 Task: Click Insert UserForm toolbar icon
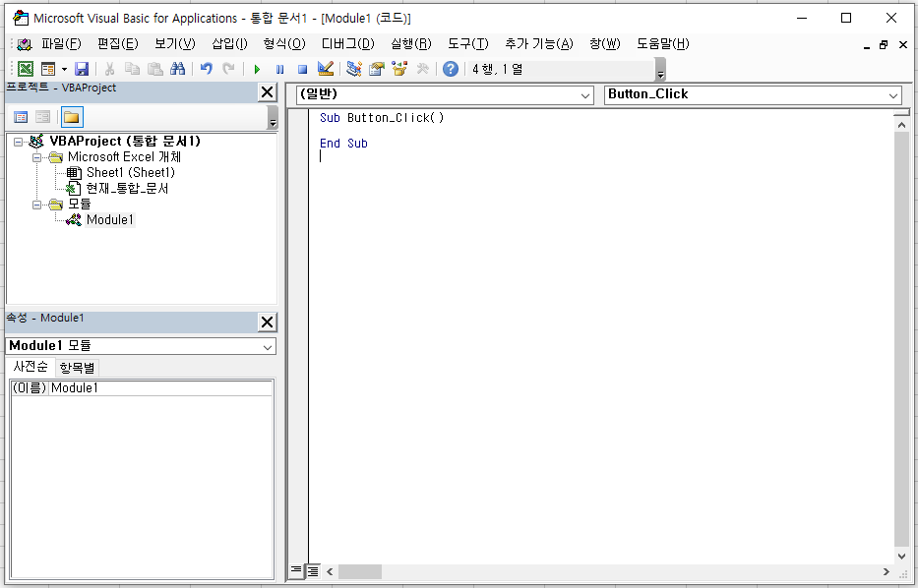[x=48, y=69]
